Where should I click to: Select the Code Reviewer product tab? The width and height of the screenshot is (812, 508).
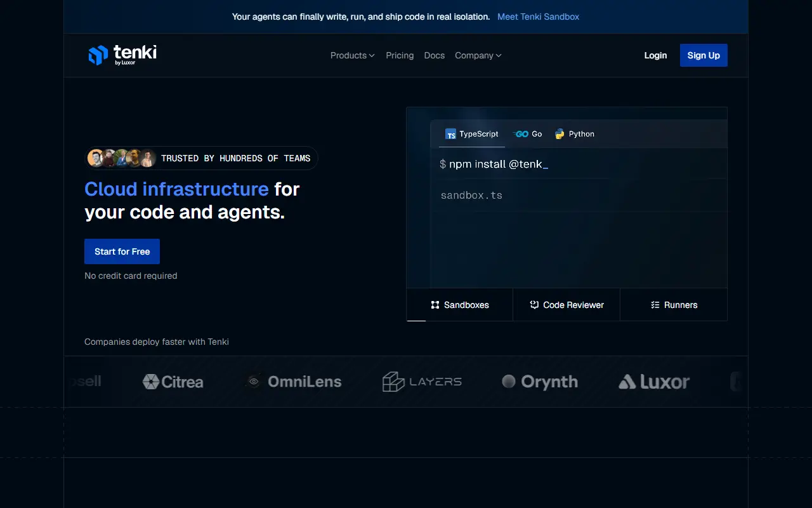[566, 305]
